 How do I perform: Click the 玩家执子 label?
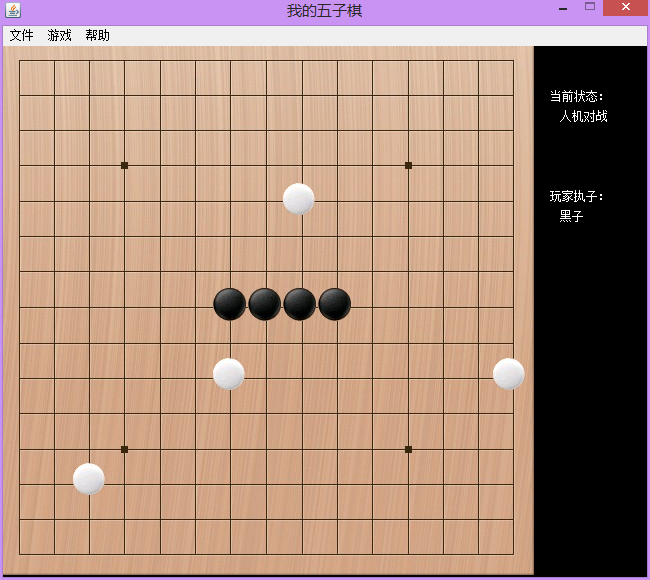(576, 196)
